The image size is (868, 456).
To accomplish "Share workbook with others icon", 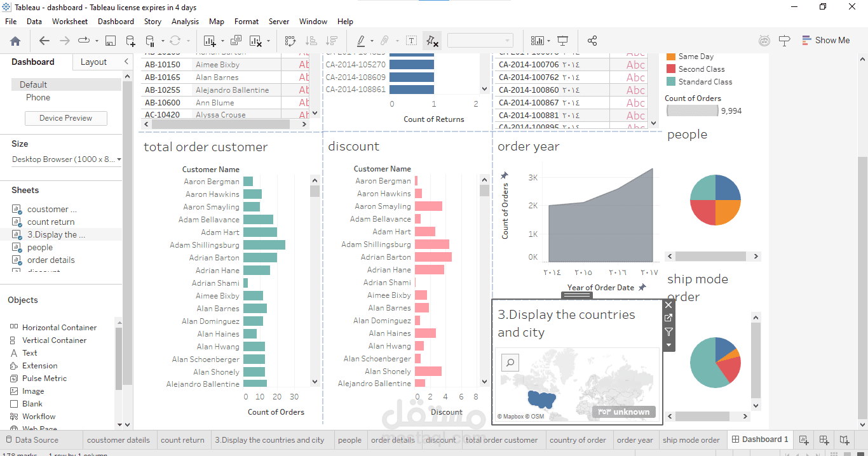I will [592, 41].
